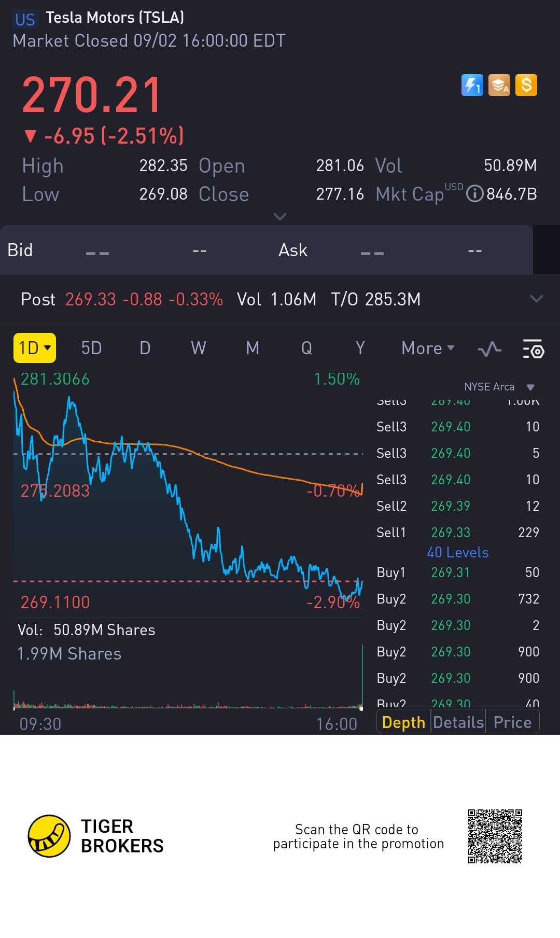Expand the Post market row
The width and height of the screenshot is (560, 938).
[537, 299]
